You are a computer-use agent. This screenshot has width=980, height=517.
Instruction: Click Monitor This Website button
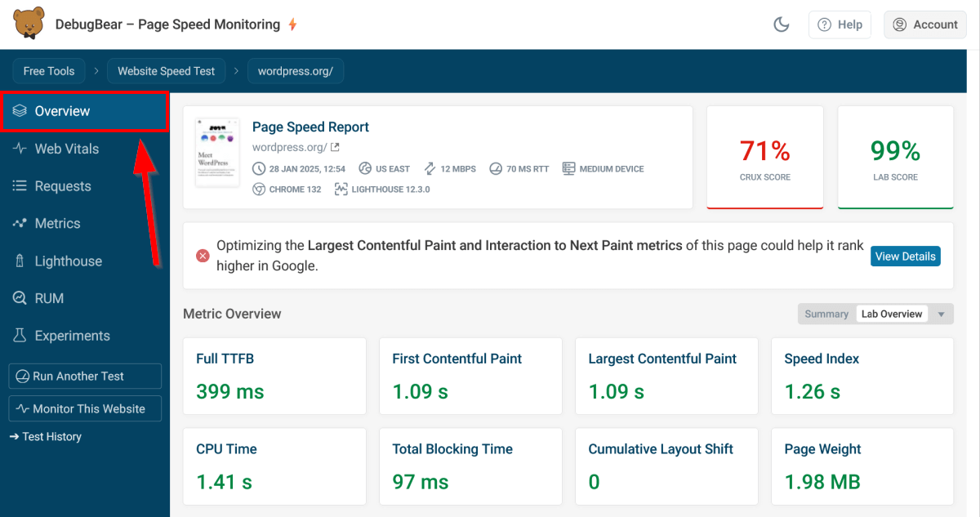click(85, 409)
